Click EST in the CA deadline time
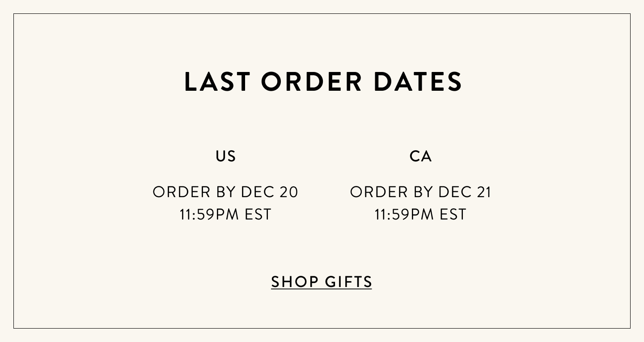Image resolution: width=644 pixels, height=342 pixels. click(453, 214)
